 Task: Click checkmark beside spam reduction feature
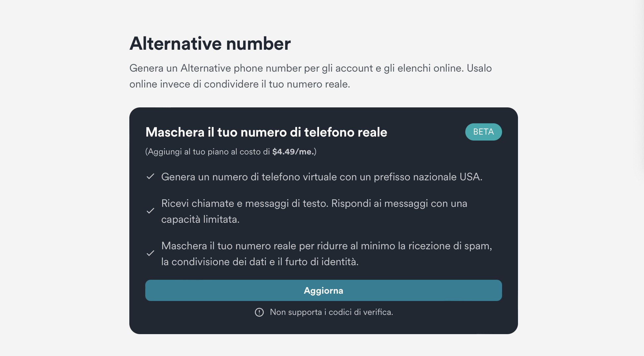tap(151, 253)
